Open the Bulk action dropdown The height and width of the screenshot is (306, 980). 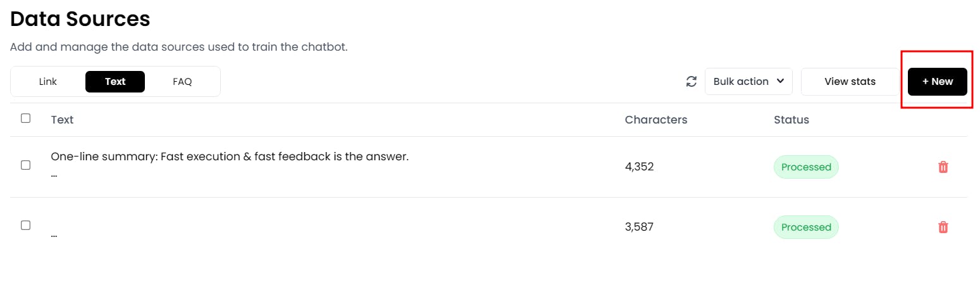pos(748,82)
